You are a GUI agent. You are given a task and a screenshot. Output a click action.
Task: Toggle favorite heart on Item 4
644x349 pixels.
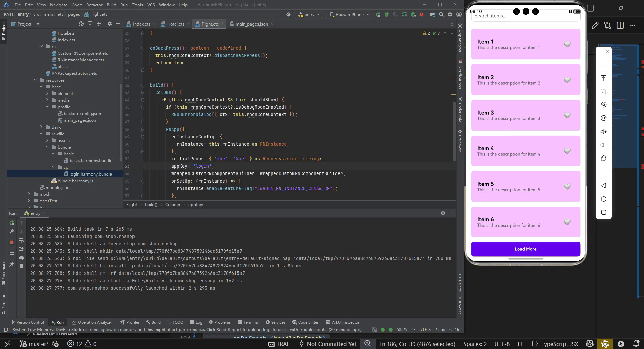(x=567, y=151)
